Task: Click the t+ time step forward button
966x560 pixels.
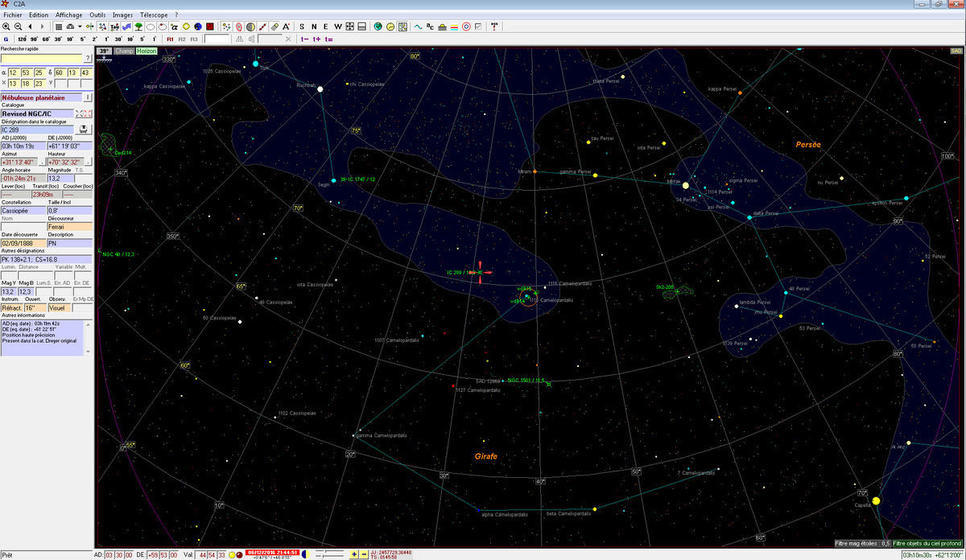Action: click(316, 39)
